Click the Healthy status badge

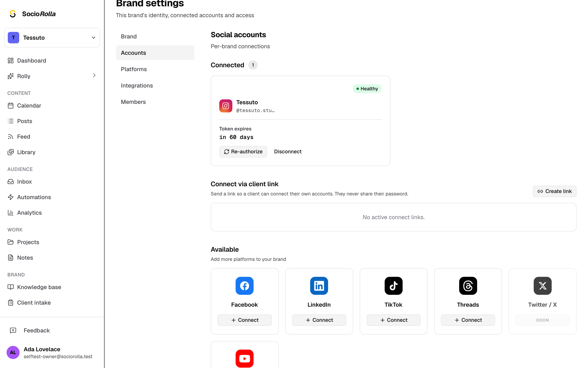coord(367,89)
